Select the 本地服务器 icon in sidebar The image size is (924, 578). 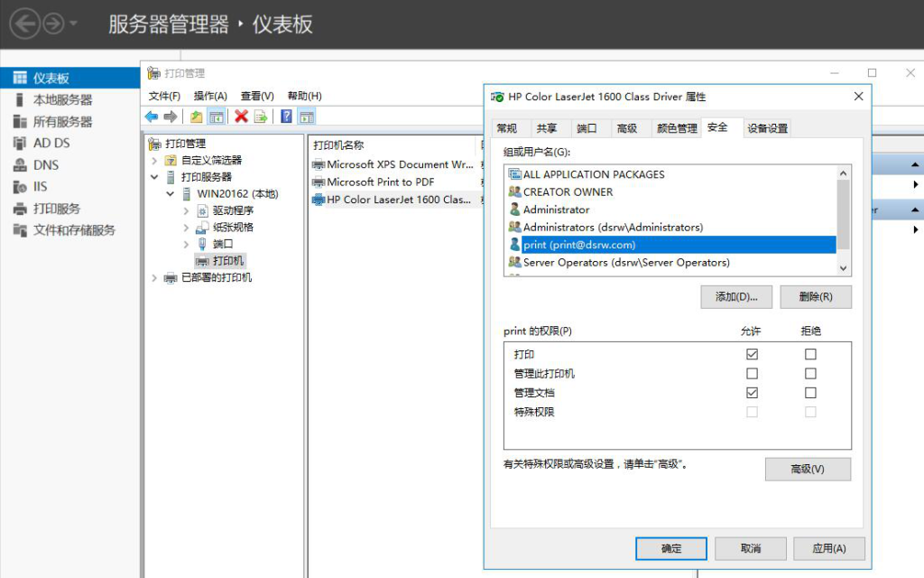coord(20,99)
